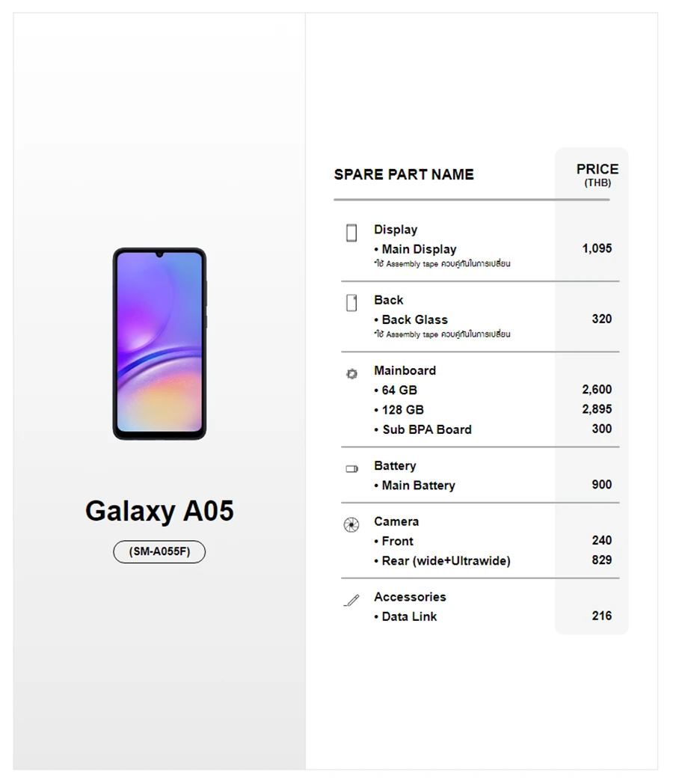Image resolution: width=673 pixels, height=784 pixels.
Task: Click the PRICE (THB) column header
Action: click(x=597, y=174)
